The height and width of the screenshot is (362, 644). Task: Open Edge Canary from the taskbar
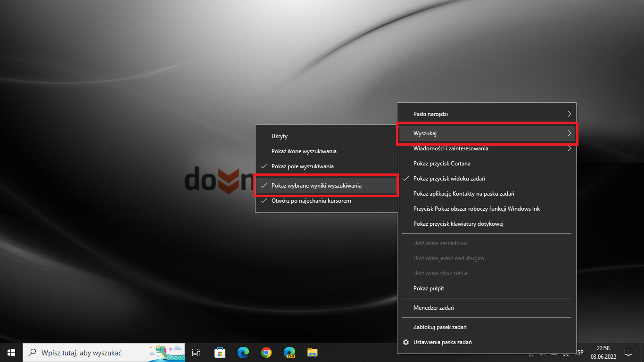pyautogui.click(x=289, y=352)
